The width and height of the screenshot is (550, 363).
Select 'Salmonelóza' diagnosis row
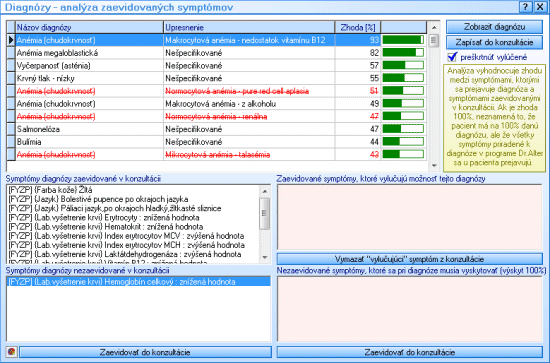point(216,129)
